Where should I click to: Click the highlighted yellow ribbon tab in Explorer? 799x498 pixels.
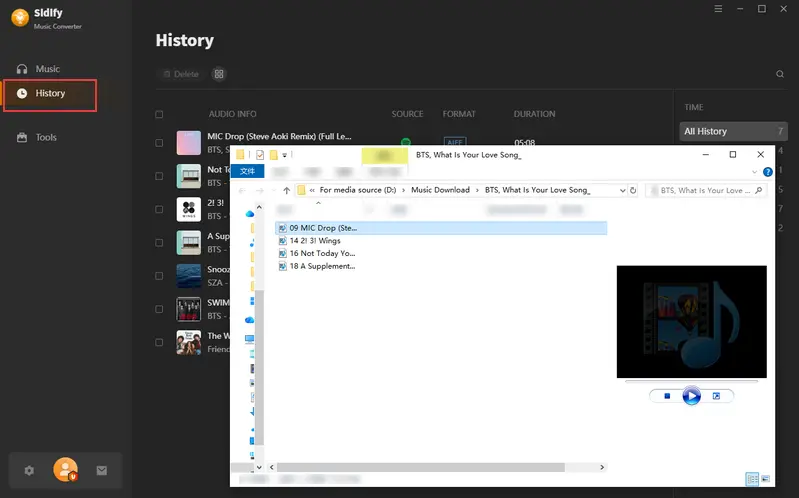point(385,156)
